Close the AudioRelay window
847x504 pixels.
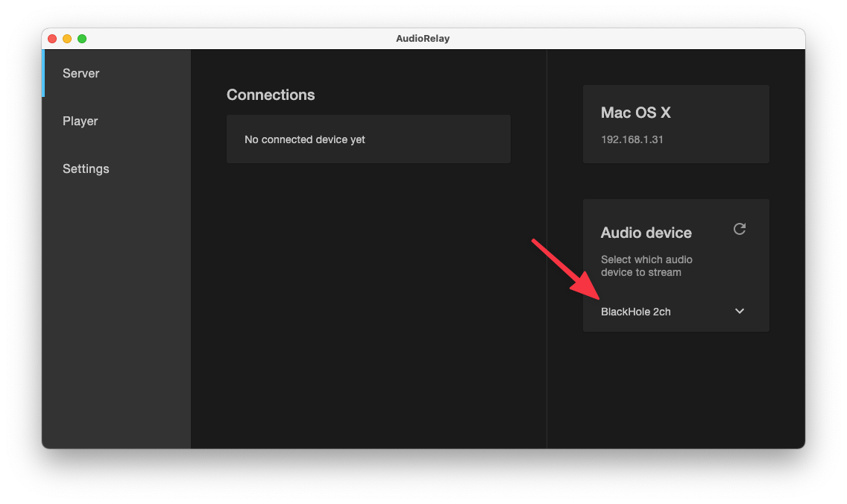click(x=52, y=39)
